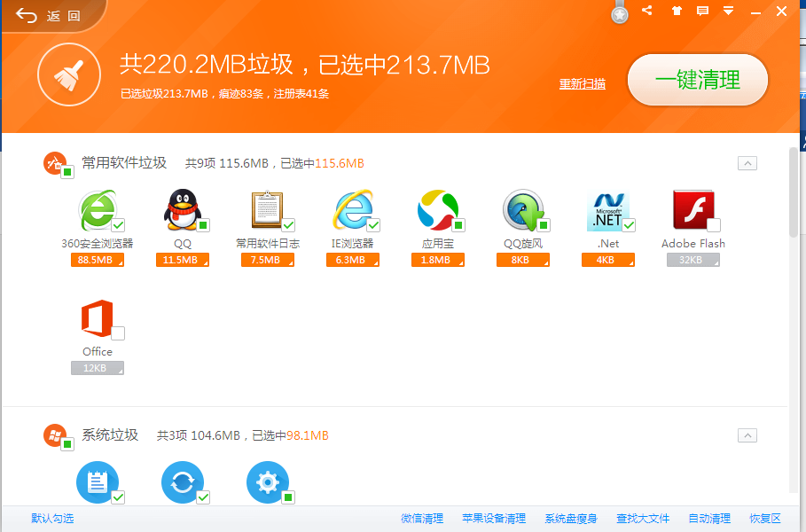Expand the 1.8MB size details
806x532 pixels.
pos(438,260)
